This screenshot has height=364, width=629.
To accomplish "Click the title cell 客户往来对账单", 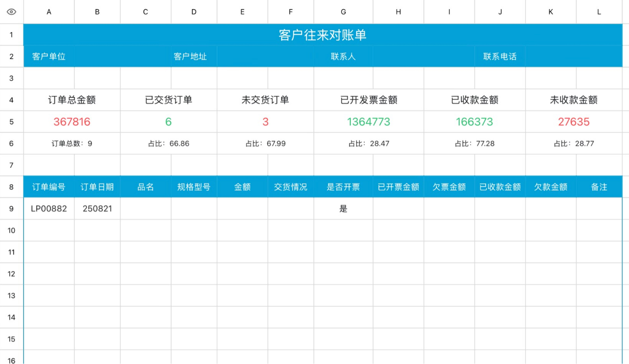I will point(323,35).
